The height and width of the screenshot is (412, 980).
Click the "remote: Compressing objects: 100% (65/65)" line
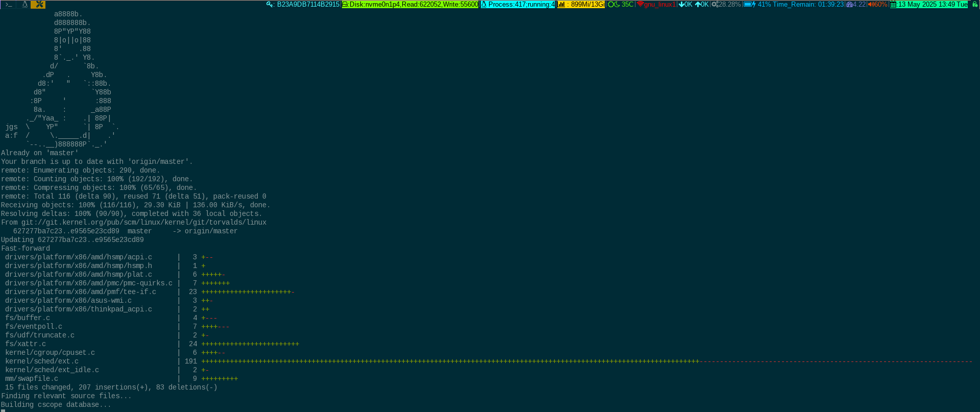pyautogui.click(x=99, y=187)
